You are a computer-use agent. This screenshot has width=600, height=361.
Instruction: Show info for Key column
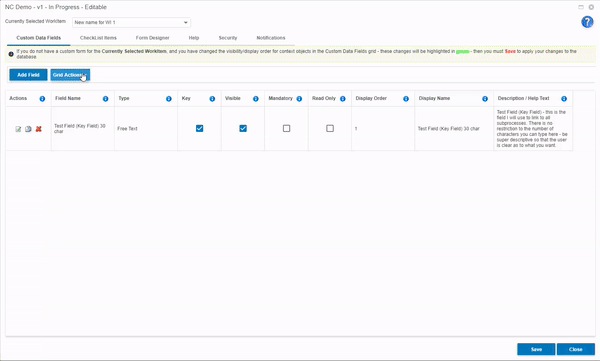(x=212, y=99)
